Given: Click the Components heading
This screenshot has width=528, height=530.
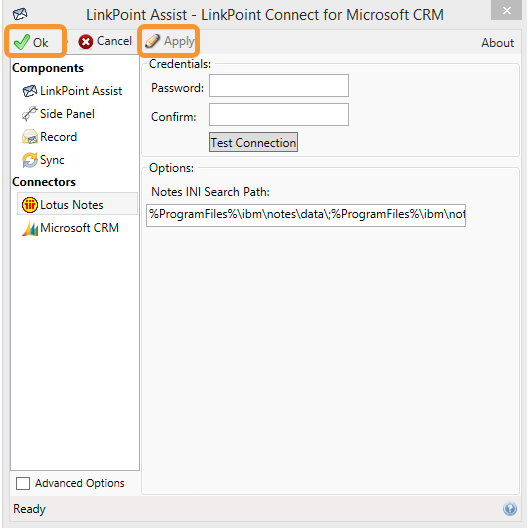Looking at the screenshot, I should (x=48, y=68).
